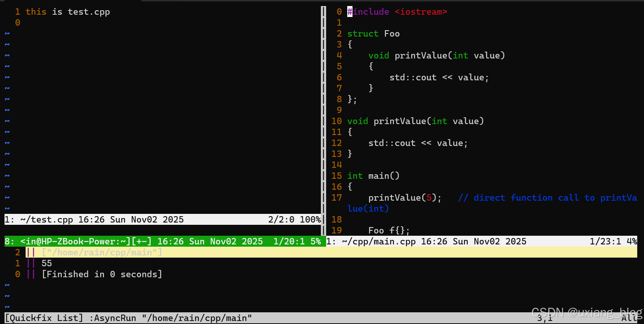Image resolution: width=644 pixels, height=324 pixels.
Task: Click the quickfix output row '55'
Action: 47,263
